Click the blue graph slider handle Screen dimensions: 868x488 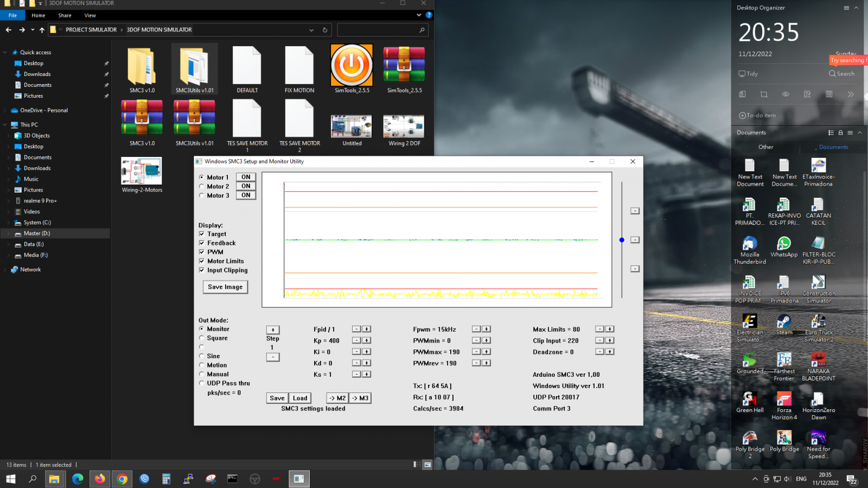point(622,240)
